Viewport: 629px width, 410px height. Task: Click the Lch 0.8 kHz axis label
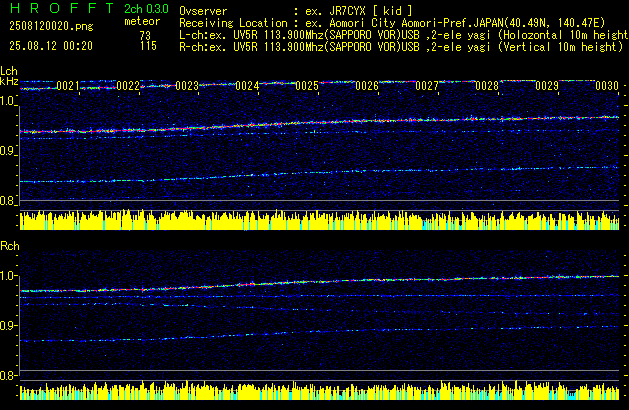coord(7,201)
